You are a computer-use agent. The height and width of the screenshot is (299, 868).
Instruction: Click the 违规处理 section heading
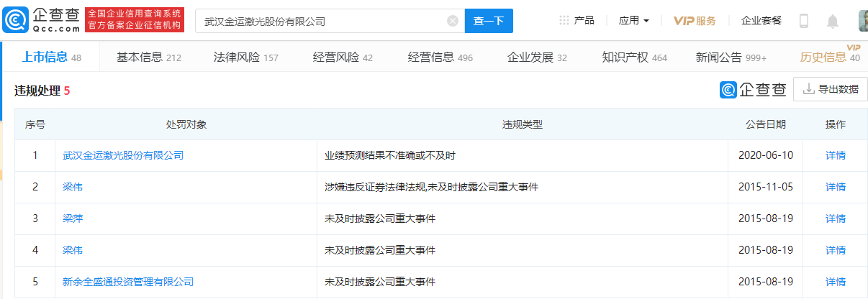pos(42,91)
